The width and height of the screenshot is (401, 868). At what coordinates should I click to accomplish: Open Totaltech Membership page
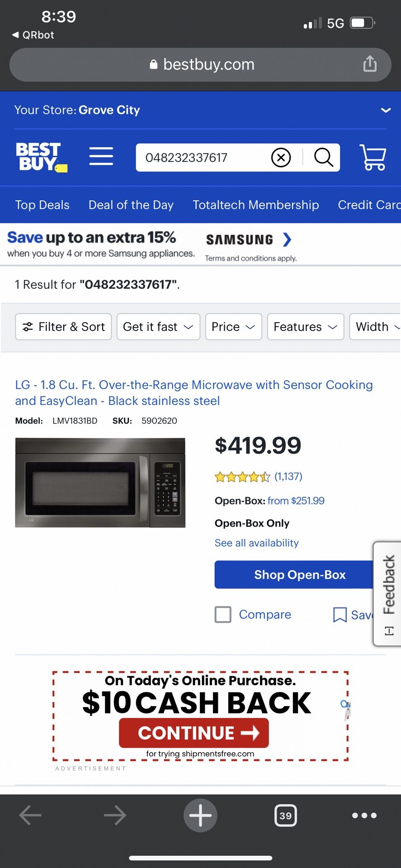(255, 205)
